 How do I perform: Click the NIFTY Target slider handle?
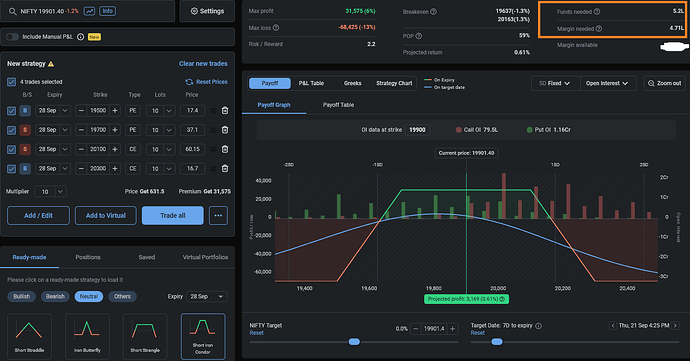pos(354,342)
